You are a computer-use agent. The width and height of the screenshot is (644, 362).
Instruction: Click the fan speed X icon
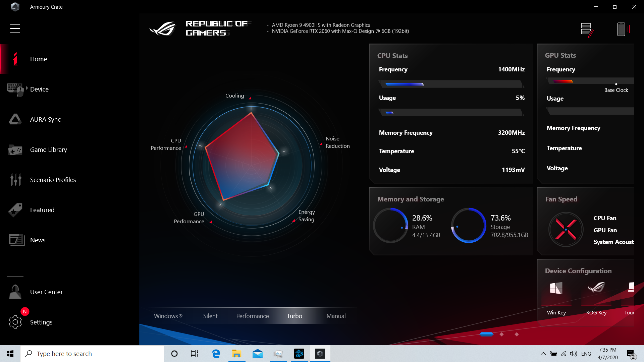tap(566, 230)
